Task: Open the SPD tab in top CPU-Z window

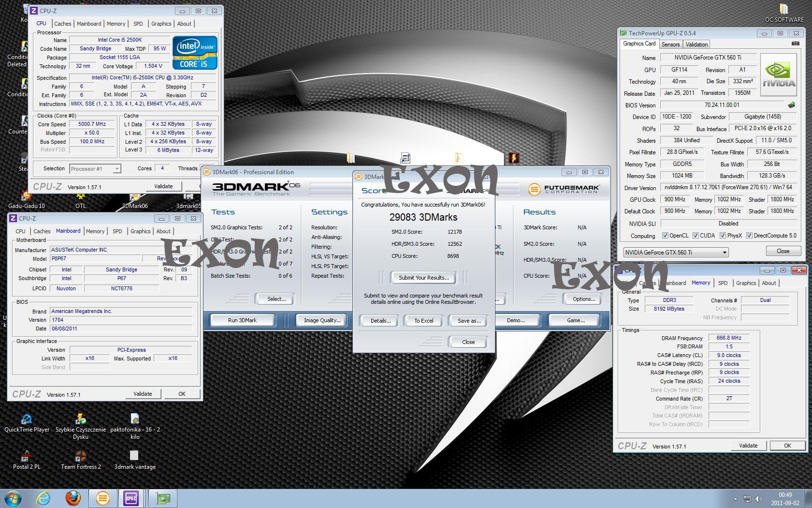Action: point(138,24)
